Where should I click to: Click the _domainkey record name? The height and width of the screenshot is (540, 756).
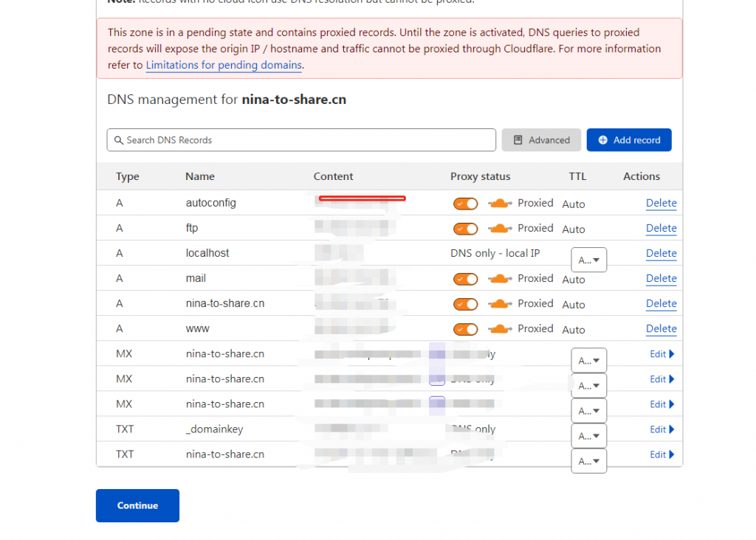[215, 429]
